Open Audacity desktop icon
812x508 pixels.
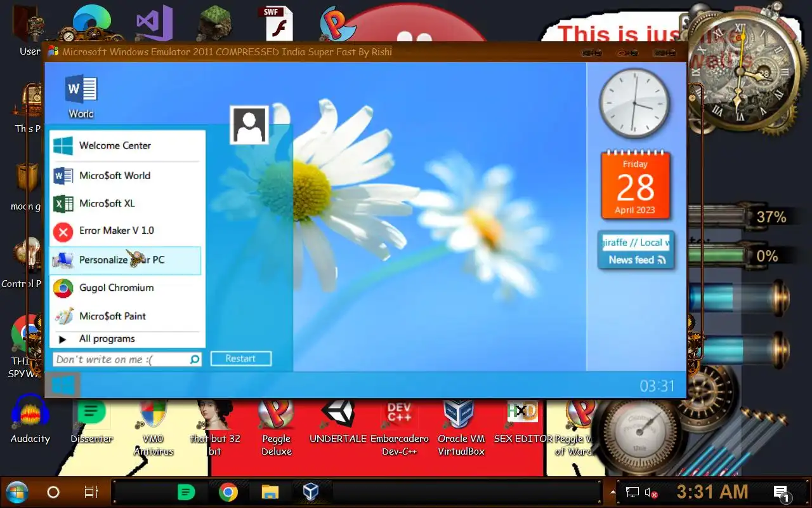(30, 419)
